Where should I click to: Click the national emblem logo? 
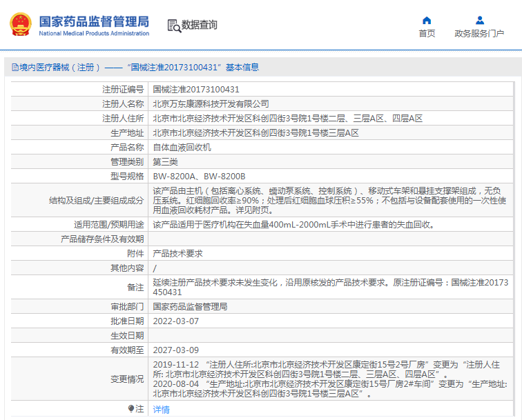21,24
